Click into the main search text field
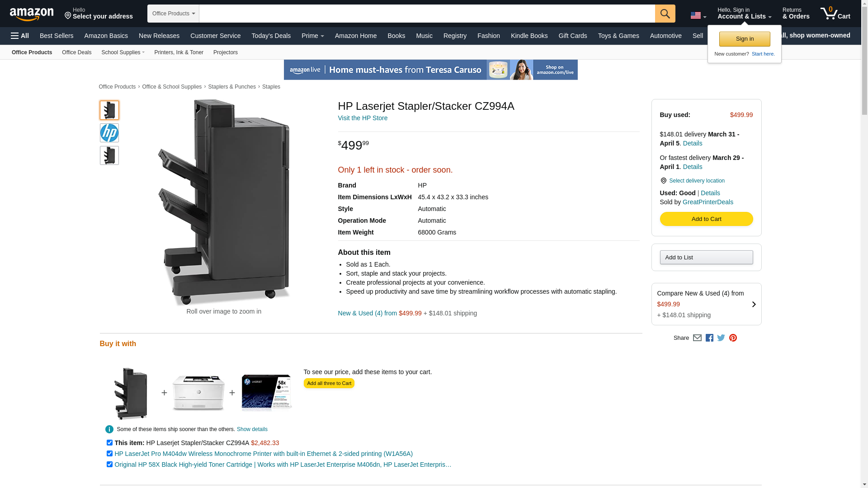 coord(427,14)
